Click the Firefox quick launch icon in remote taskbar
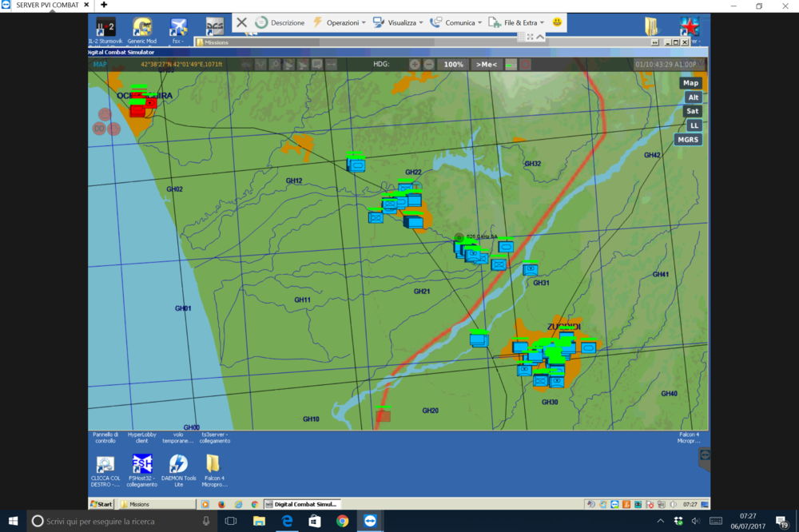 pos(221,505)
